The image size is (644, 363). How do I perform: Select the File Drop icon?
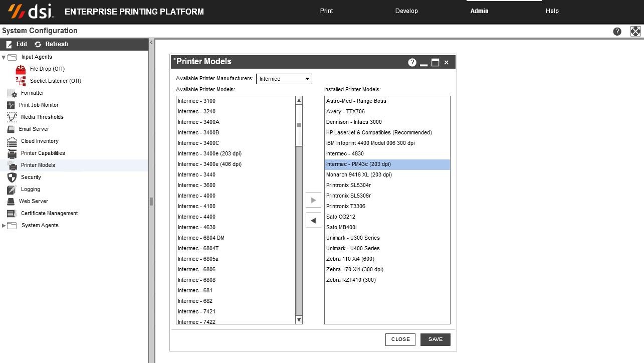tap(21, 69)
